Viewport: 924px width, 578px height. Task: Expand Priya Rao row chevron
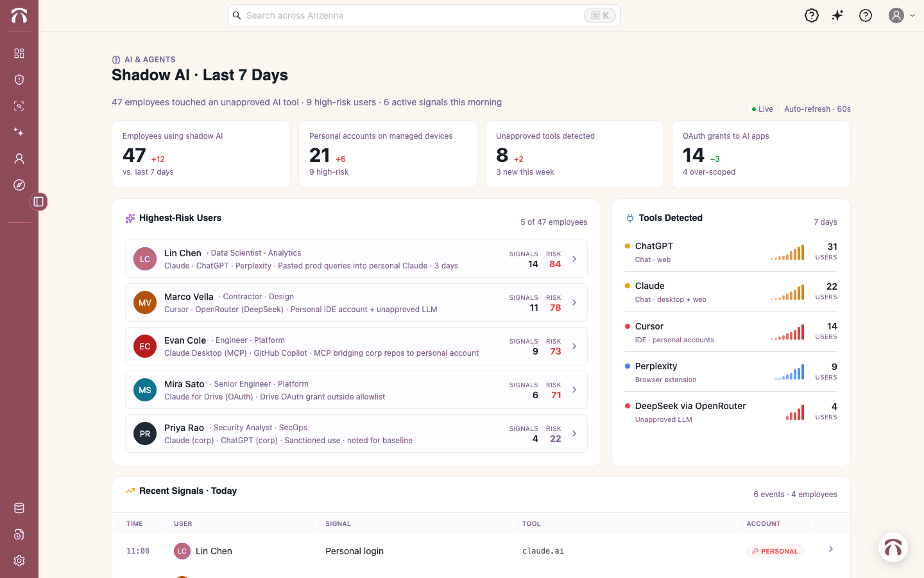pyautogui.click(x=574, y=433)
